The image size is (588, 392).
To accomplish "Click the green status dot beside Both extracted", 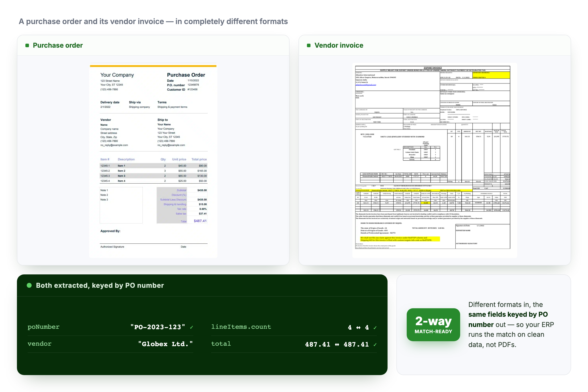I will [x=29, y=285].
